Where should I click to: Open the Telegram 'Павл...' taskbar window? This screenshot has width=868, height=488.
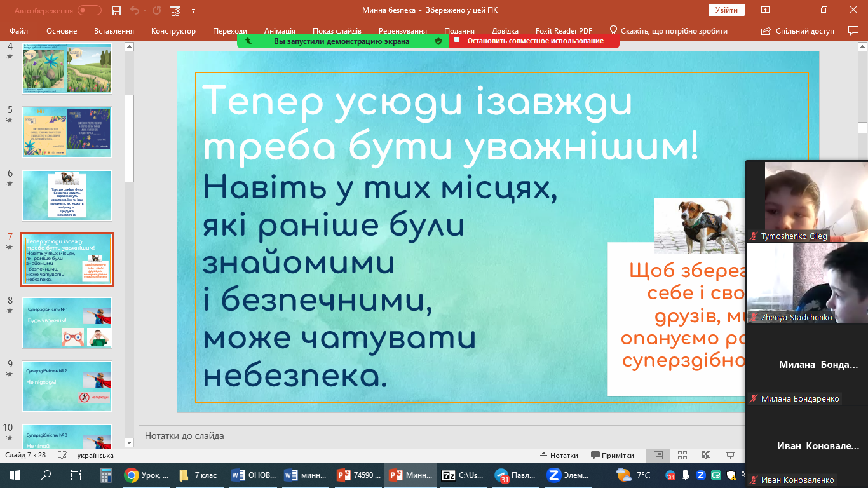point(515,475)
